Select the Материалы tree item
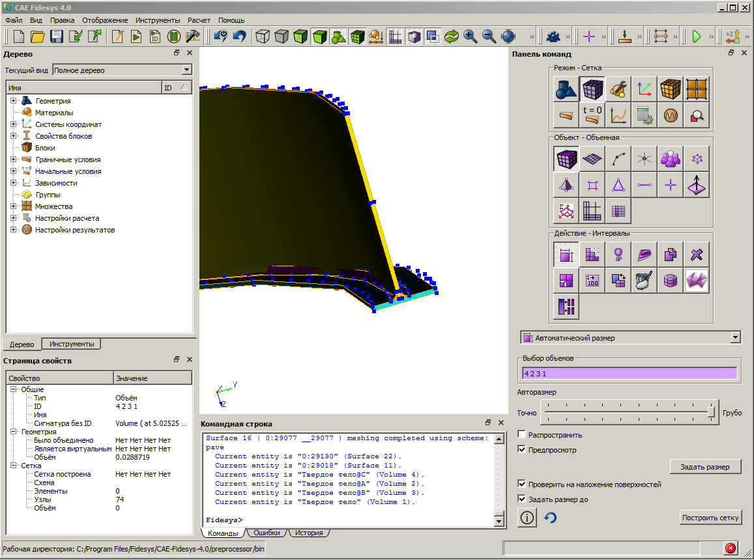The image size is (754, 560). [54, 113]
